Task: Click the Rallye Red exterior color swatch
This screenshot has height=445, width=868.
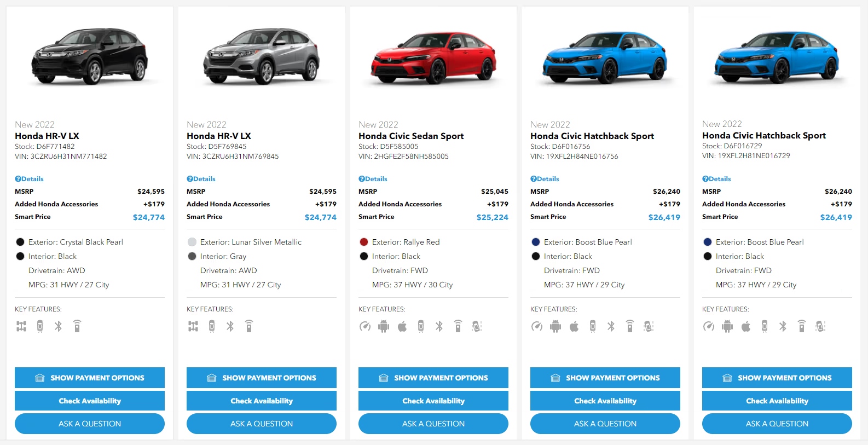Action: click(x=364, y=242)
